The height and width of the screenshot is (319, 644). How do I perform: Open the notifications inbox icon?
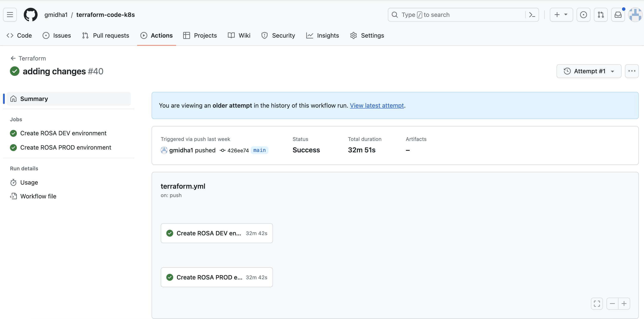coord(618,15)
